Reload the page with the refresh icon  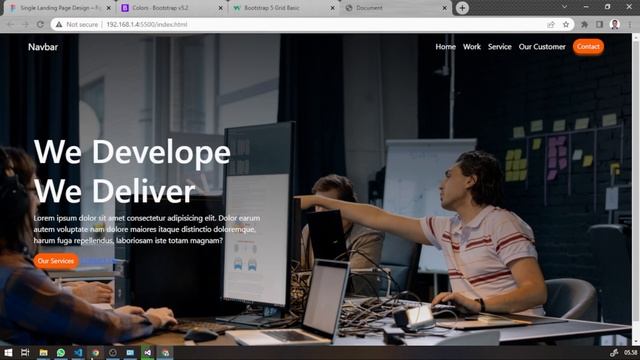[x=40, y=24]
